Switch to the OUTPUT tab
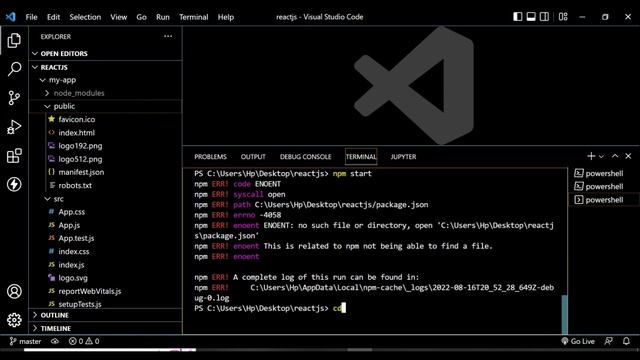 pos(253,157)
